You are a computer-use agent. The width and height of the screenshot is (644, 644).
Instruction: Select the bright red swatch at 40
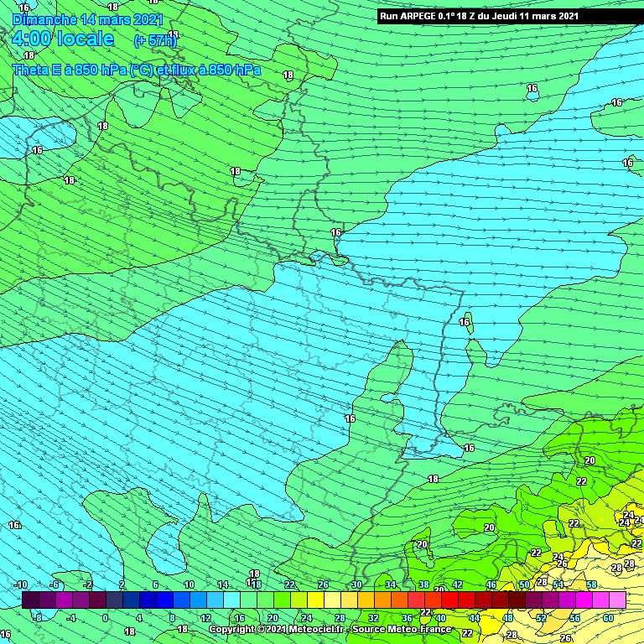(449, 600)
